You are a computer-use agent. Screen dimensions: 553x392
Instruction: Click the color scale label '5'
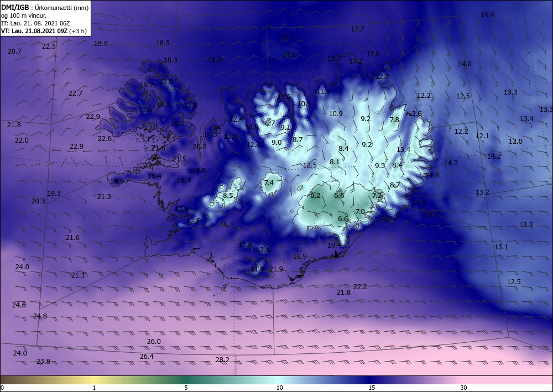186,388
